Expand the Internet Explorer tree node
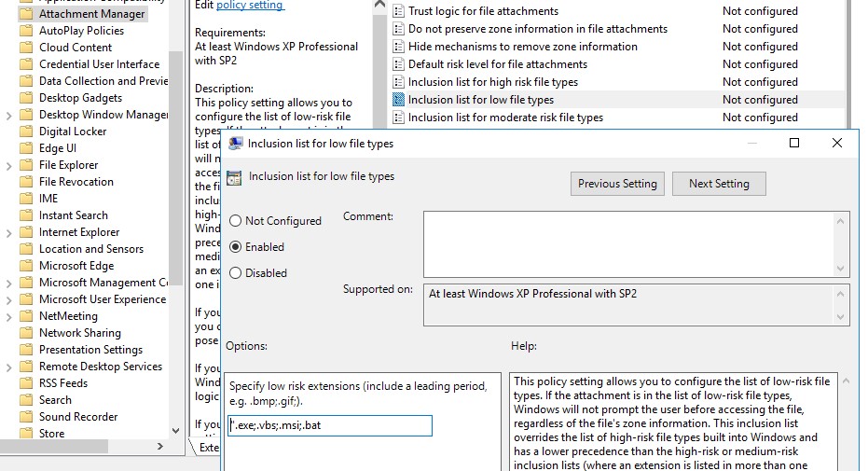The height and width of the screenshot is (471, 868). click(8, 232)
